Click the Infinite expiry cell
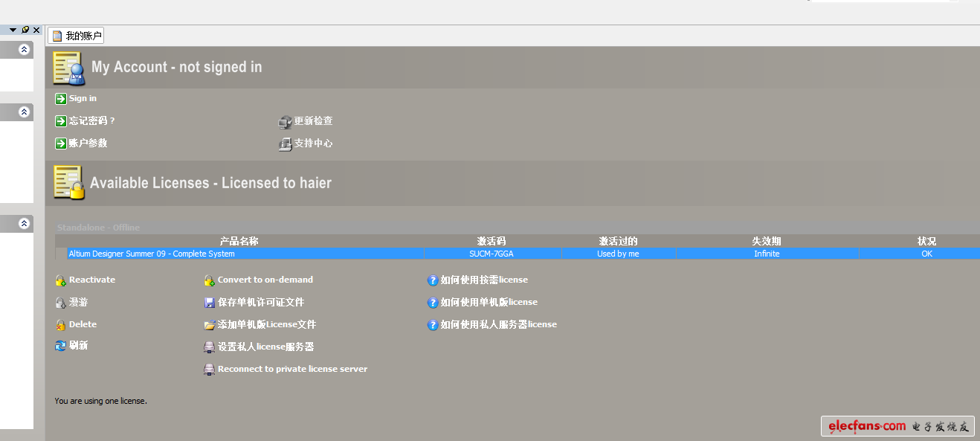 pyautogui.click(x=767, y=254)
